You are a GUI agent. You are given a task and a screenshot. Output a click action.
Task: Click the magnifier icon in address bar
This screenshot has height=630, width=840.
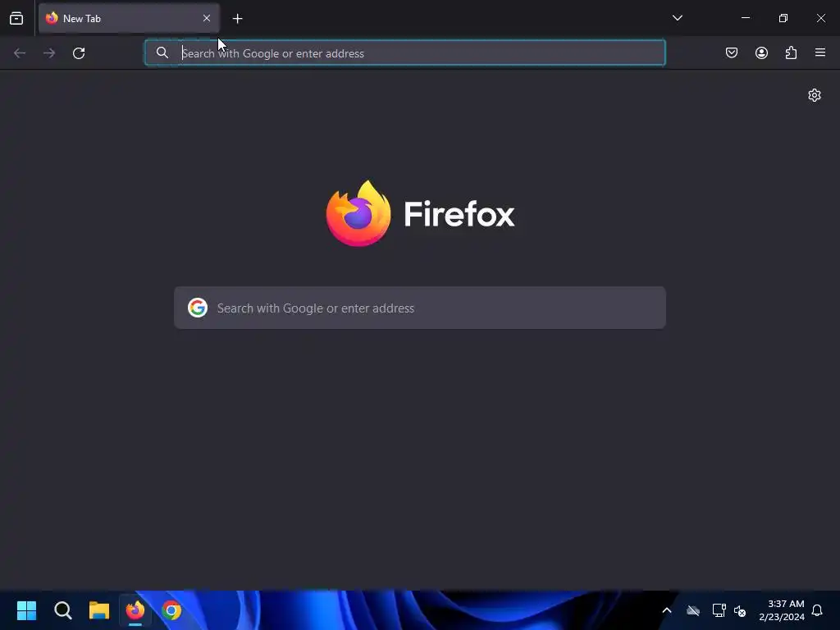tap(162, 52)
